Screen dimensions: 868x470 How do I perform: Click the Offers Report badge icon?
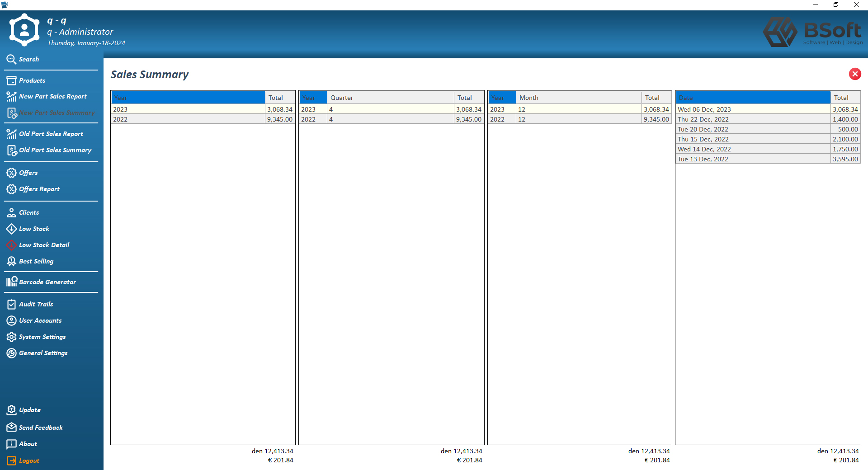(11, 189)
